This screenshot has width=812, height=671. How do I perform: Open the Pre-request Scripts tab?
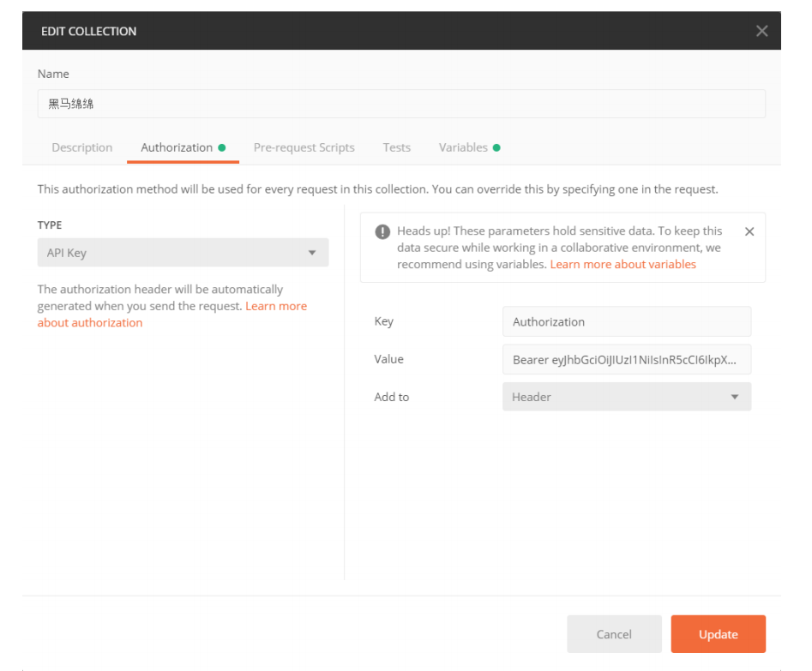(x=304, y=147)
